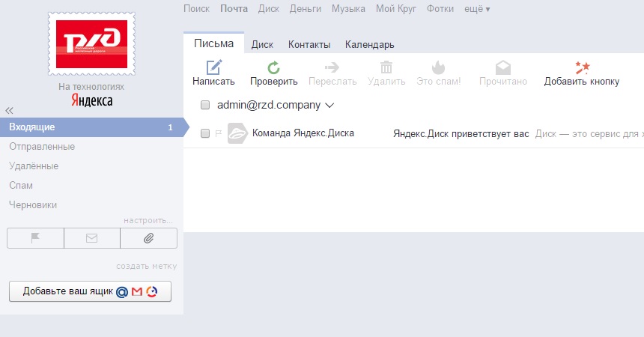Screen dimensions: 644x337
Task: Open the Музыка service link
Action: pos(349,9)
